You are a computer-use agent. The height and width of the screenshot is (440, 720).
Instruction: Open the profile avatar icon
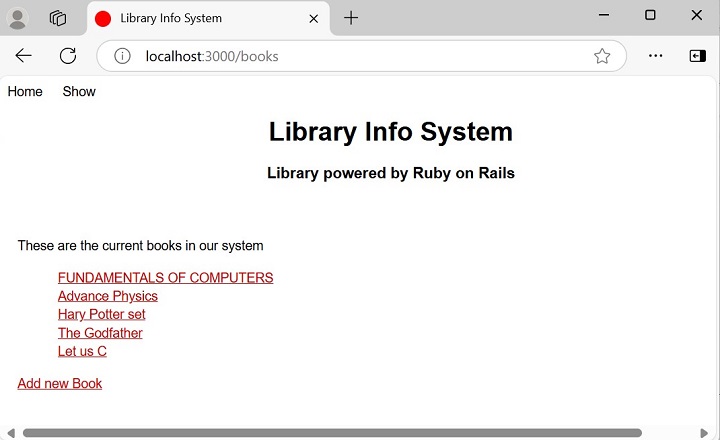(18, 18)
